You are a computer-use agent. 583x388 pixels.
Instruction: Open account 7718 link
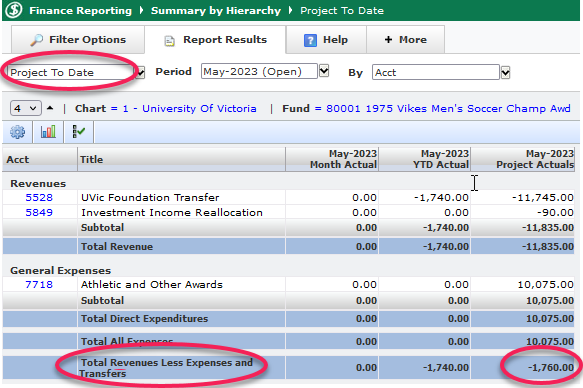click(x=39, y=285)
